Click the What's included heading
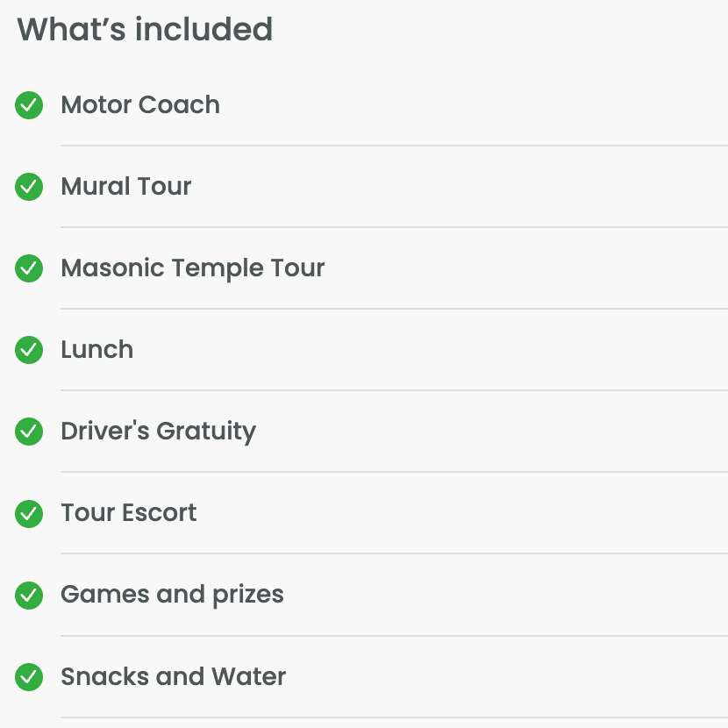The height and width of the screenshot is (728, 728). click(145, 30)
